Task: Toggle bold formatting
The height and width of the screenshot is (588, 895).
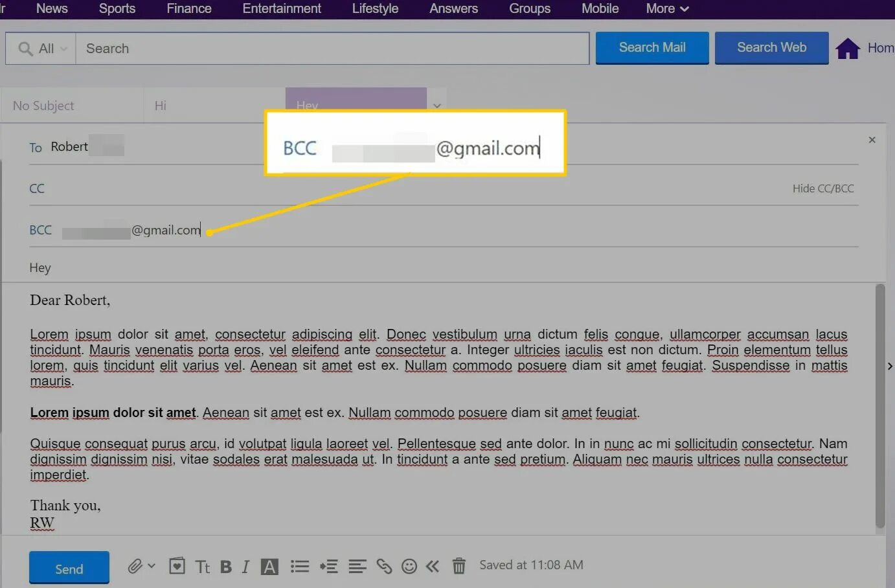Action: [x=226, y=567]
